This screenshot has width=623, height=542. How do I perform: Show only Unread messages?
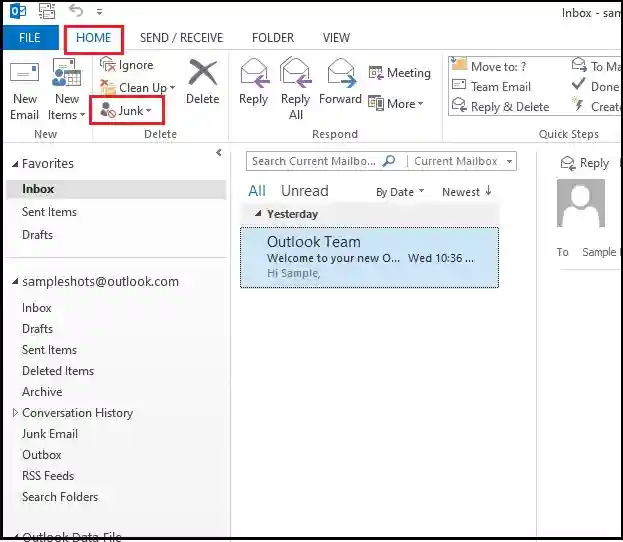coord(304,191)
